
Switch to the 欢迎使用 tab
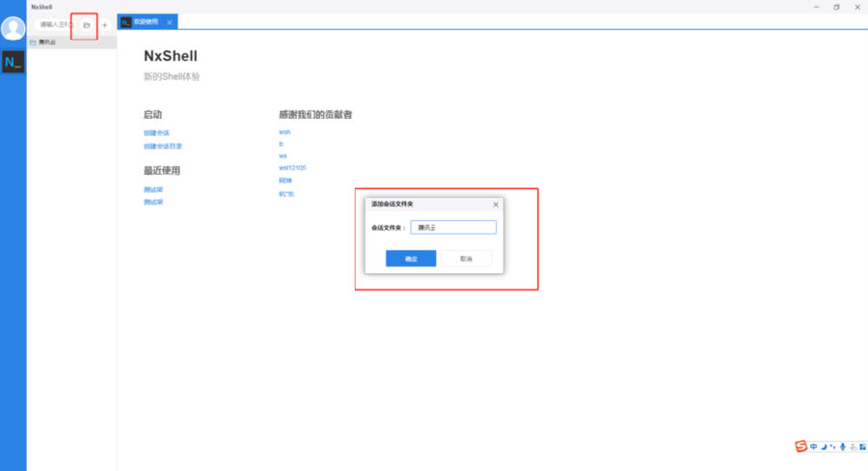tap(146, 22)
